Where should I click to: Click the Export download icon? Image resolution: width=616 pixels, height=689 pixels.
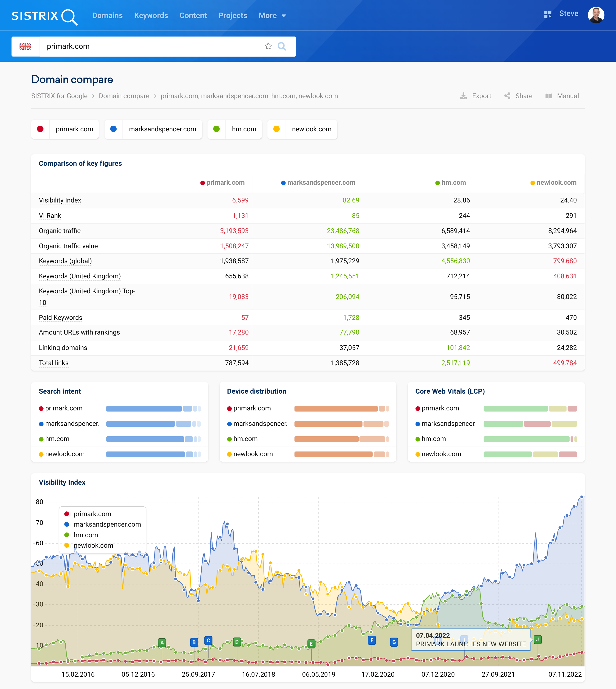[463, 96]
